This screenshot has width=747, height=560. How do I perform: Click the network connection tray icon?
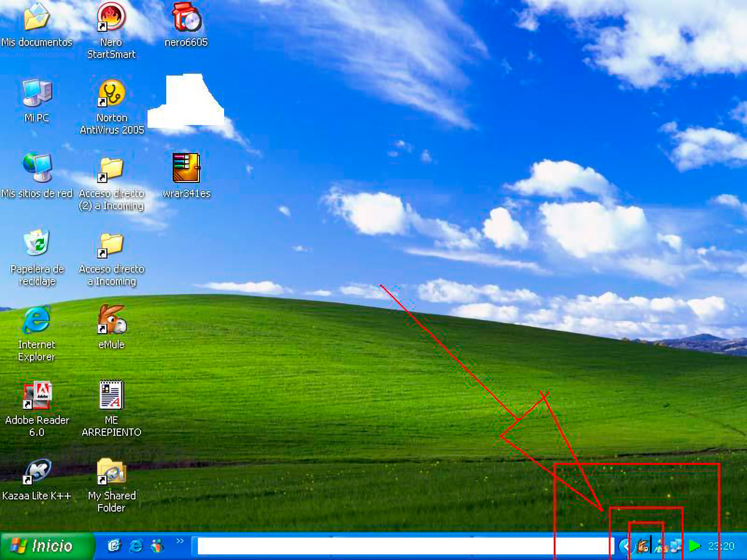[675, 547]
